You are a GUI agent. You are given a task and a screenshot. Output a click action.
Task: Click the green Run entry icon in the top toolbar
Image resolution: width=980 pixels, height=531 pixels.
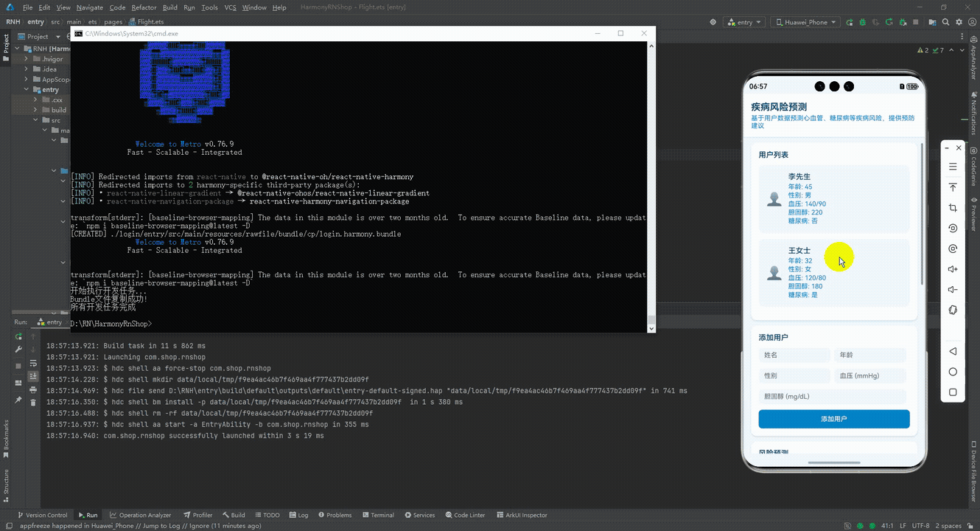pos(850,22)
